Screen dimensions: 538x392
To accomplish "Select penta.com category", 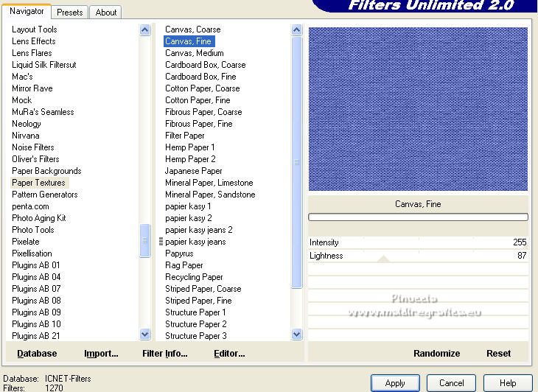I will 30,206.
